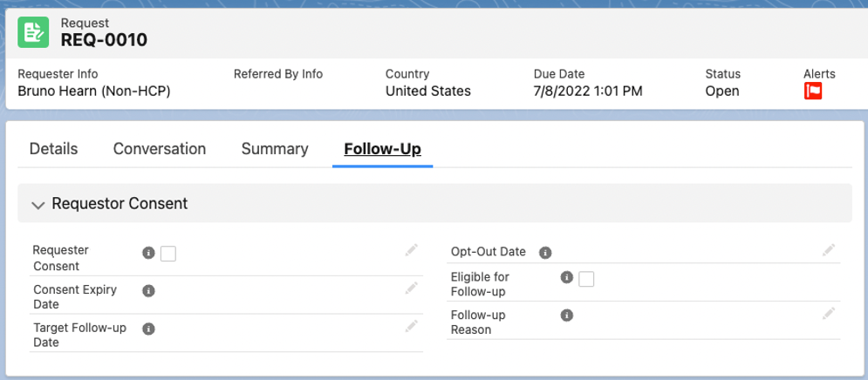Click info icon beside Follow-up Reason
868x380 pixels.
566,316
